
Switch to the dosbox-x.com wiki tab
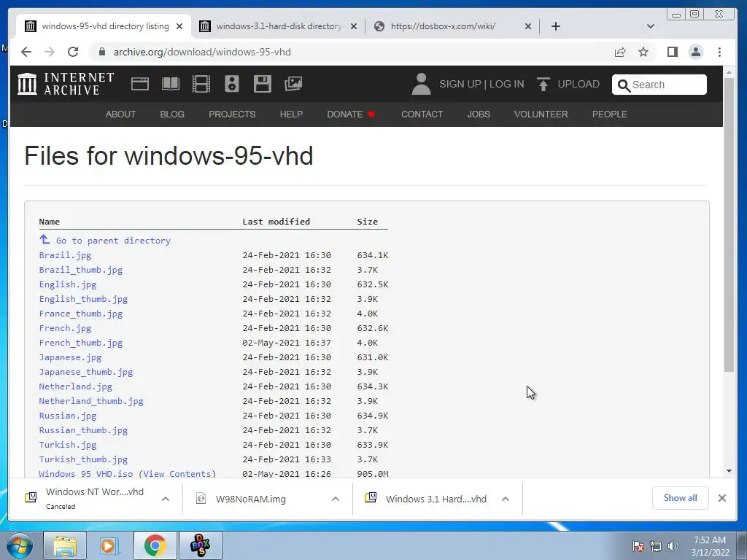(x=452, y=26)
